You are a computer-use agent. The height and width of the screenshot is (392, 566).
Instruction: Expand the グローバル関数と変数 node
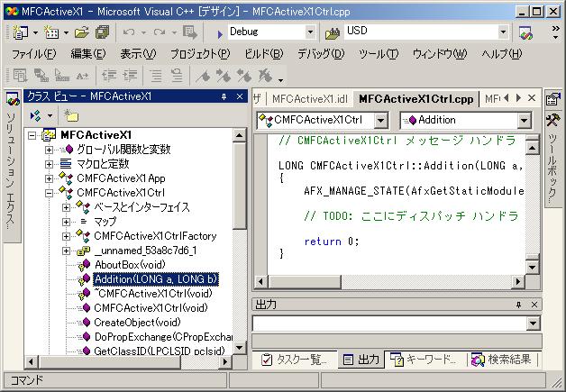pos(49,150)
